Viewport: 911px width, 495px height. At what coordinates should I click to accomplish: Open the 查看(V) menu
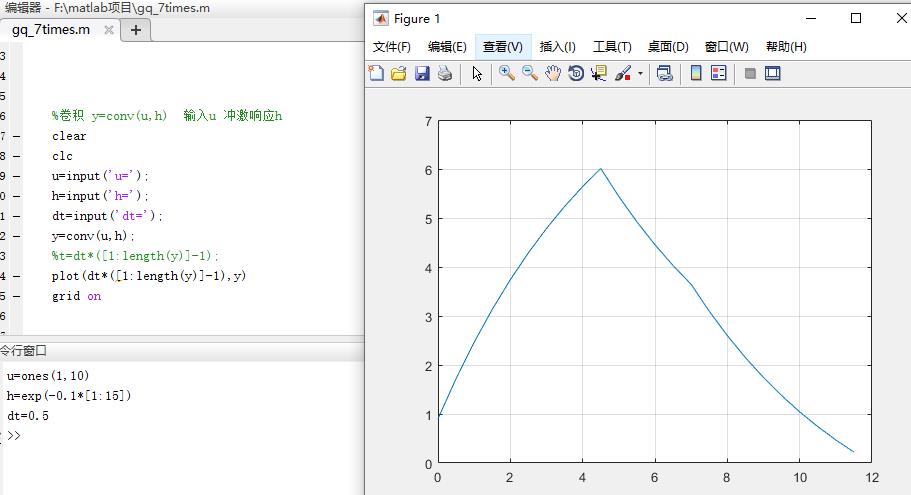coord(503,46)
